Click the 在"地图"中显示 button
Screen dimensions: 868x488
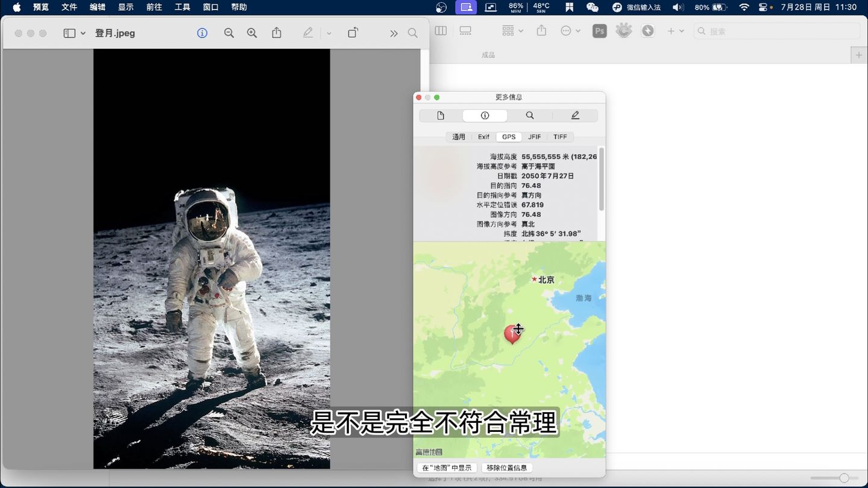pos(447,468)
